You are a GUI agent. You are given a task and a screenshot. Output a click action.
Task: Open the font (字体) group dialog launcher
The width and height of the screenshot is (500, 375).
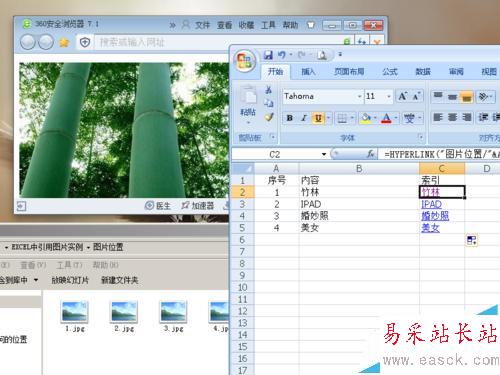[421, 137]
